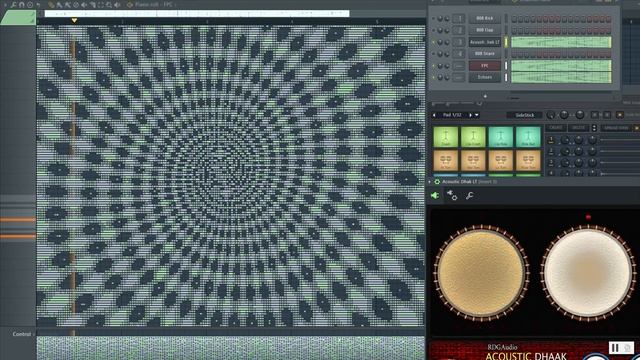This screenshot has width=640, height=360.
Task: Open mixer track selector of 808 Kick
Action: [x=458, y=19]
